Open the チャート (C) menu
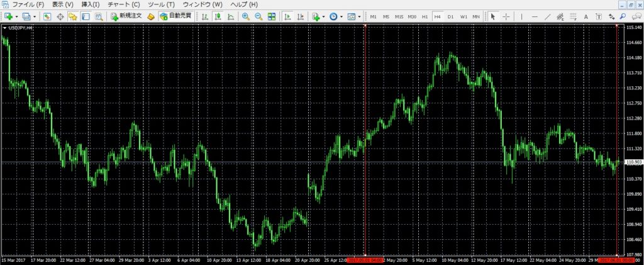The width and height of the screenshot is (644, 265). click(123, 4)
